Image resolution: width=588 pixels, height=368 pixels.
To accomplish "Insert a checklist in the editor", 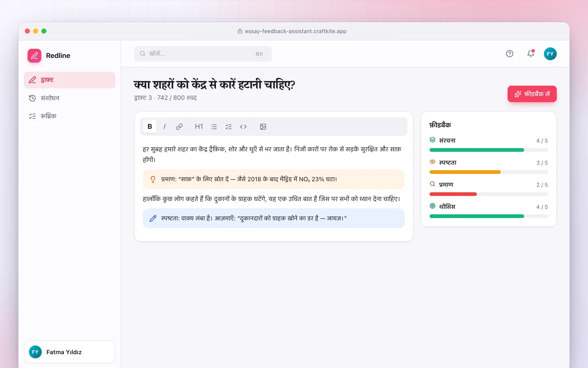I will point(228,126).
